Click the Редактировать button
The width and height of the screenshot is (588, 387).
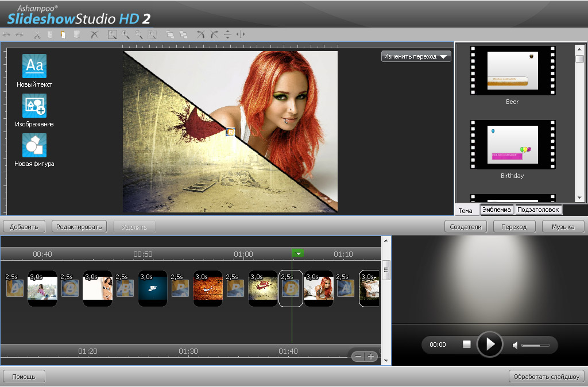coord(79,227)
